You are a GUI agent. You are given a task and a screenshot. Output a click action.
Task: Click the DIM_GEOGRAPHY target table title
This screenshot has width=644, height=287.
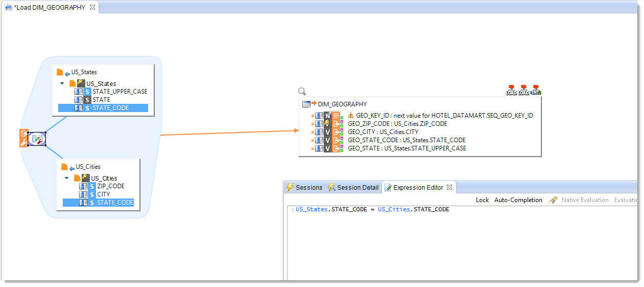[342, 104]
